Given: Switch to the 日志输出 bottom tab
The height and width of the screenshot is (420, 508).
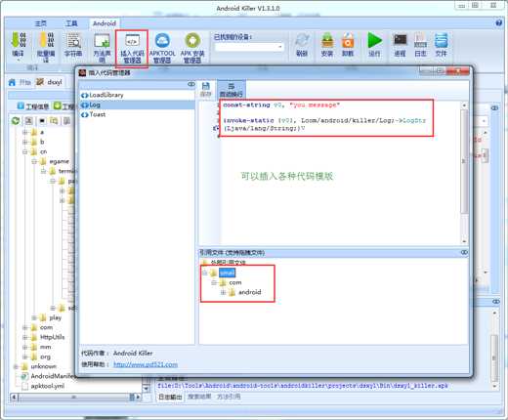Looking at the screenshot, I should [x=170, y=397].
